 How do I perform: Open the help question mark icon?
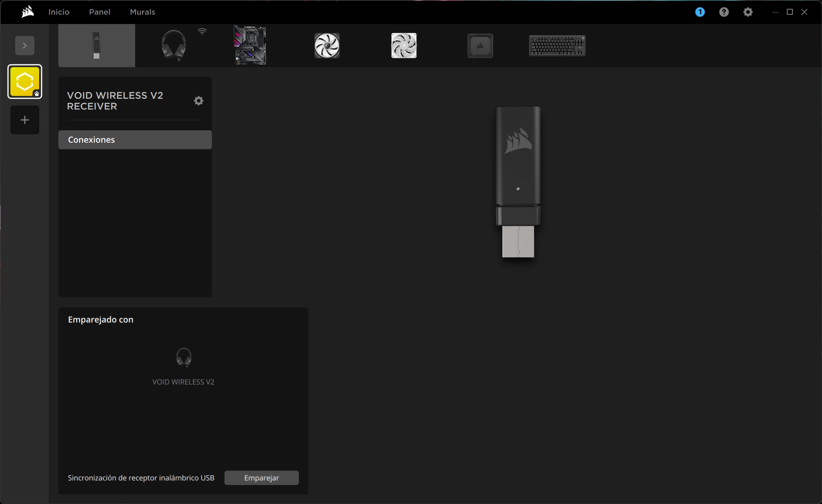724,12
